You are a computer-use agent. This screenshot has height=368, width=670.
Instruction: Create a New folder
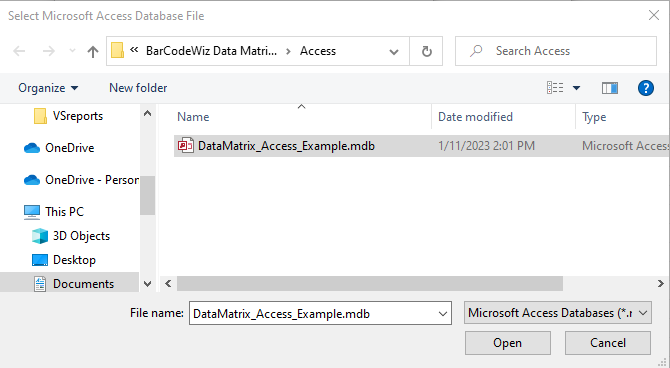click(138, 88)
